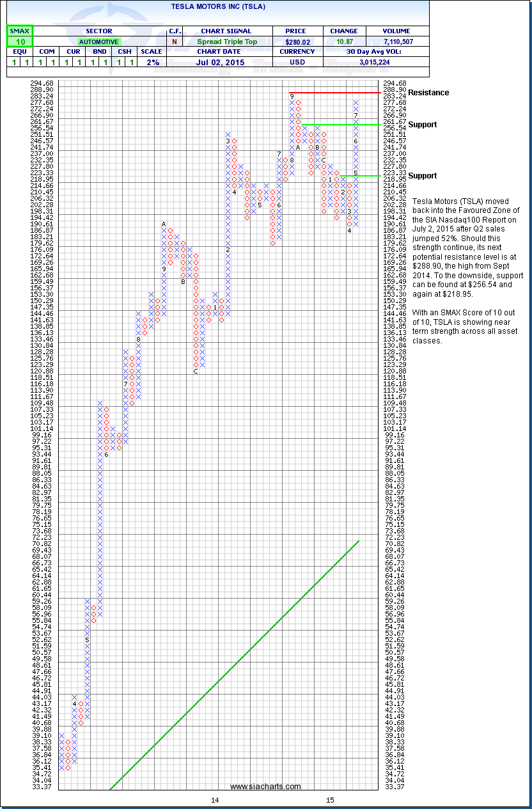This screenshot has width=532, height=809.
Task: Click the C.F. indicator value N
Action: click(x=174, y=42)
